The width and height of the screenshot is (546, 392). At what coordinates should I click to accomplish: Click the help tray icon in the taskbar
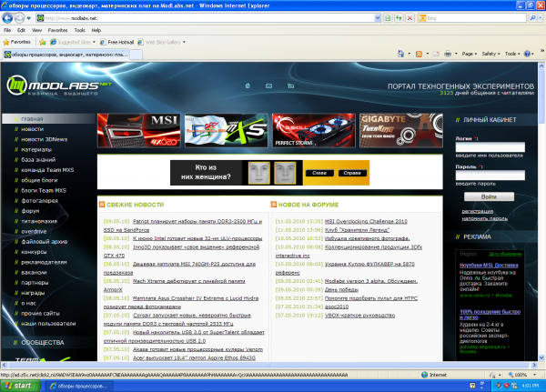coord(472,386)
